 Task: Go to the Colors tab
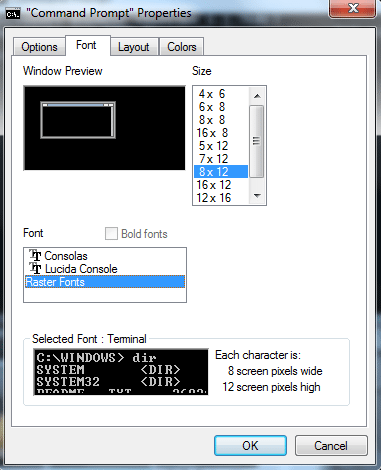point(182,47)
